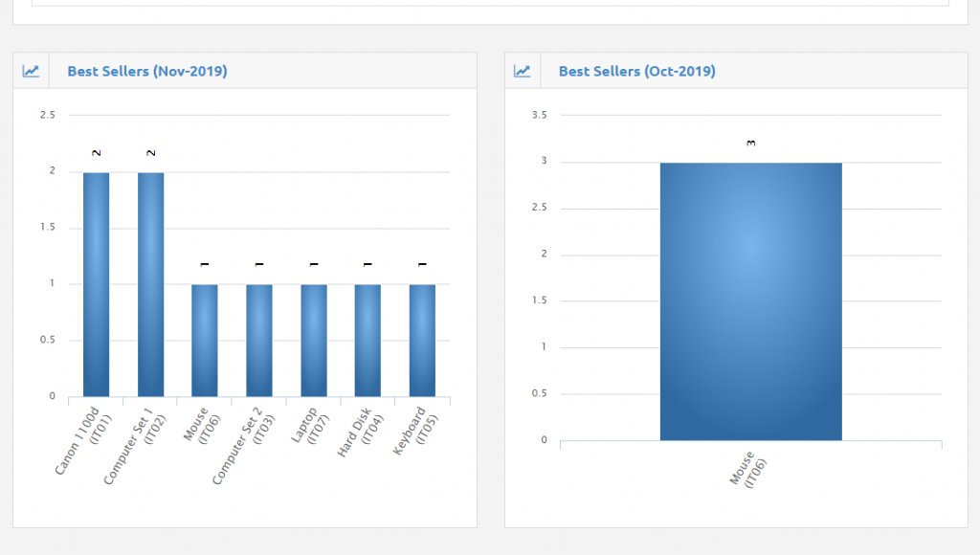Image resolution: width=980 pixels, height=555 pixels.
Task: Click the Laptop (IT07) axis label
Action: point(310,426)
